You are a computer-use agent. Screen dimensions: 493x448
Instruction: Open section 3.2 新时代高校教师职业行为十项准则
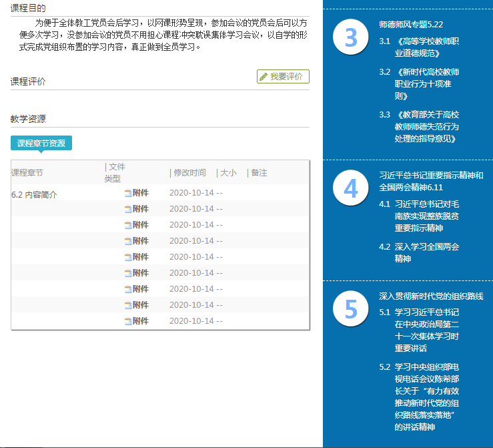click(427, 83)
